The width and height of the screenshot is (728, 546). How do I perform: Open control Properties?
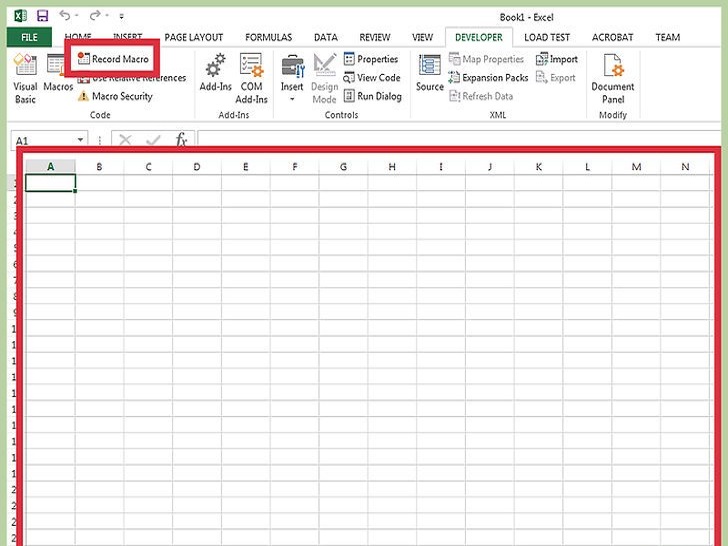(370, 59)
